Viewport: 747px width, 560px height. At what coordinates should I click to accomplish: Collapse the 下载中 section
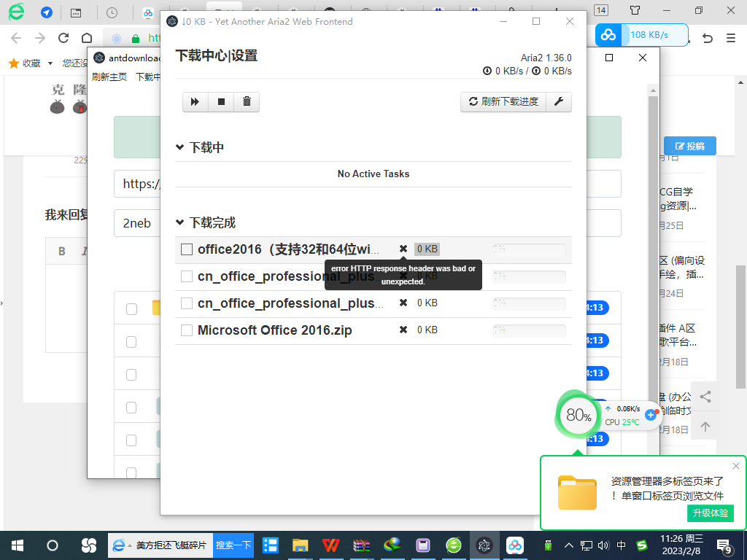(179, 147)
